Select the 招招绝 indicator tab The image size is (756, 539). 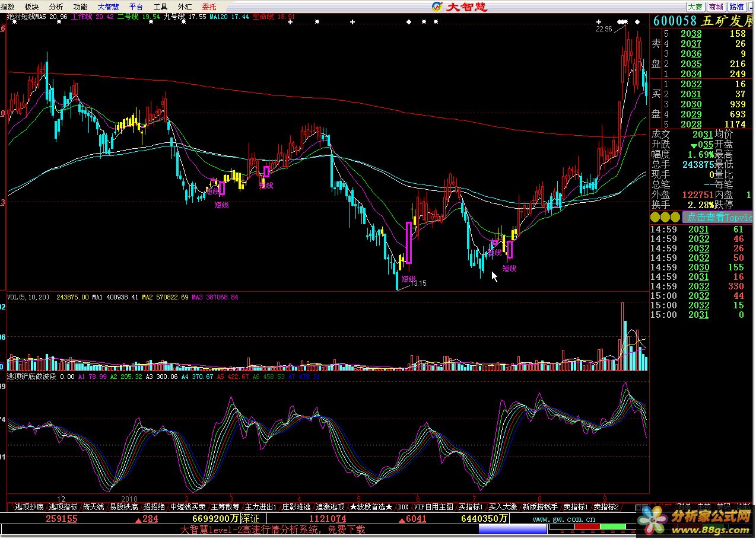[x=154, y=507]
